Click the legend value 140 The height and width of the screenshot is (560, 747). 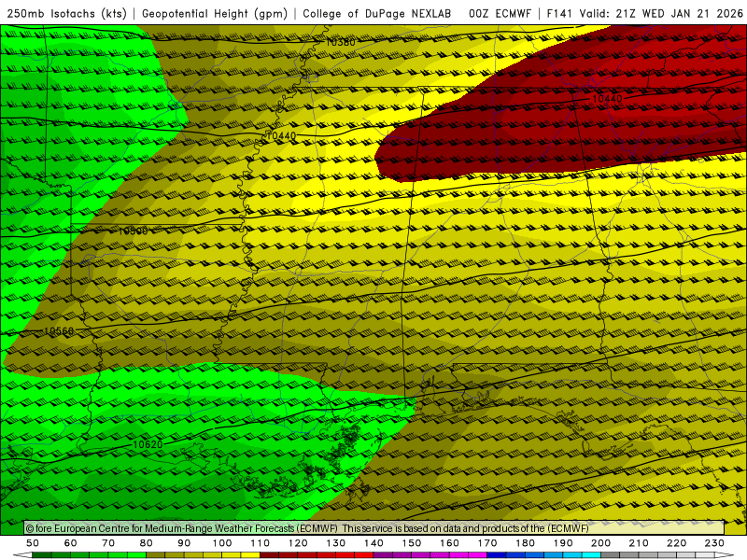[x=373, y=543]
